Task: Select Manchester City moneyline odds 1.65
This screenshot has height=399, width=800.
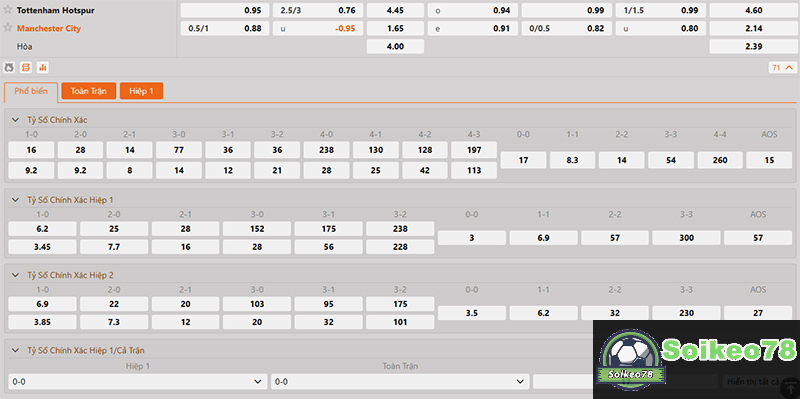Action: pos(395,29)
